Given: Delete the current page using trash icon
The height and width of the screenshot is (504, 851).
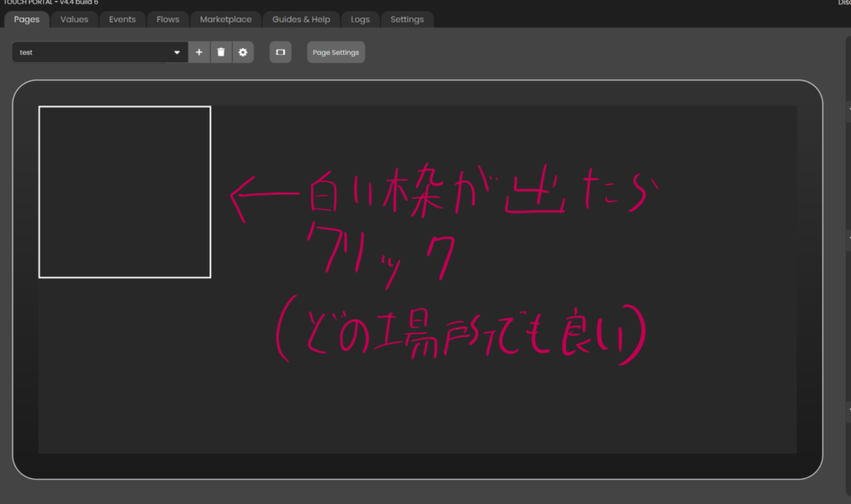Looking at the screenshot, I should point(220,52).
